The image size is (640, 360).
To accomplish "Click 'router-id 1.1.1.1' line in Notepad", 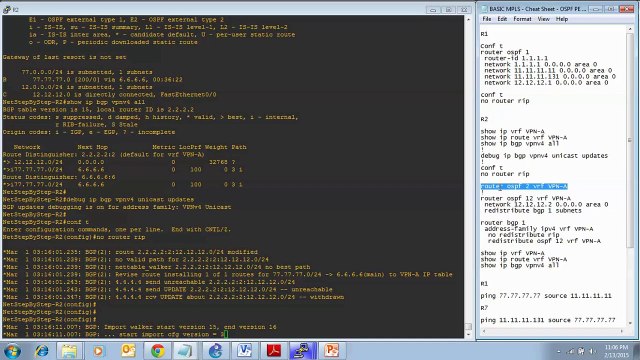I will 516,58.
